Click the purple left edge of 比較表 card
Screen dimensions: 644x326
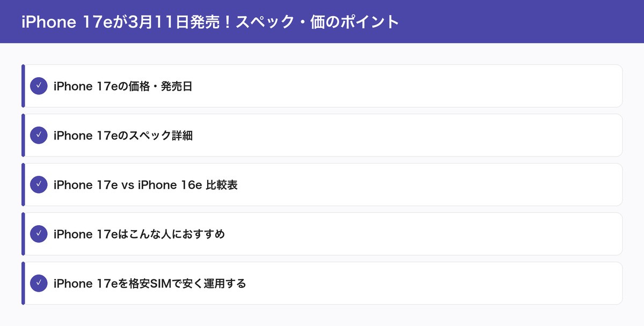(23, 184)
